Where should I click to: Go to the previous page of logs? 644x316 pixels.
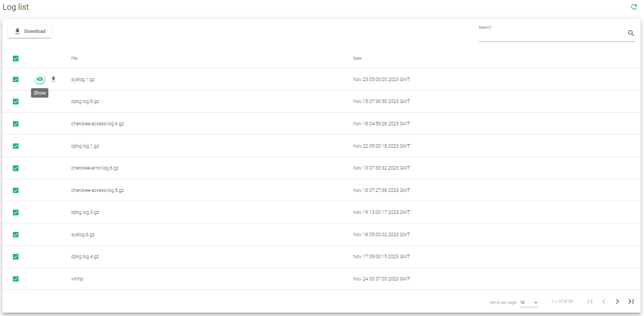coord(604,302)
